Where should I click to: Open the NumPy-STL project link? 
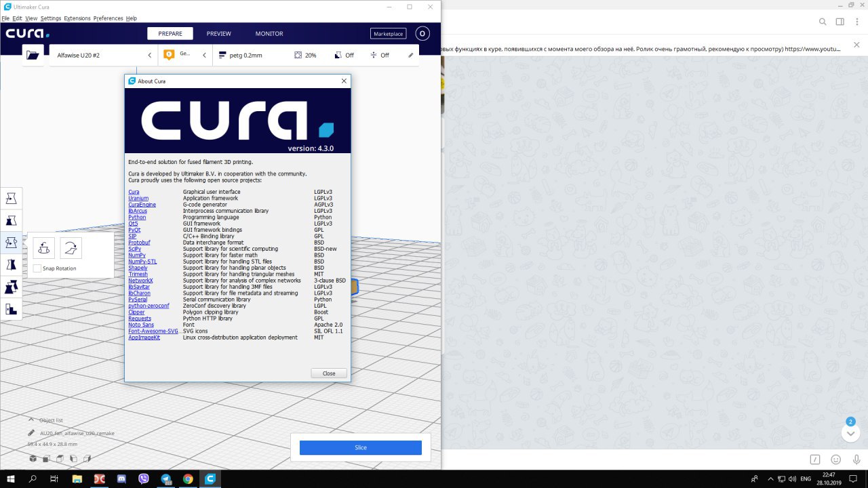point(142,262)
